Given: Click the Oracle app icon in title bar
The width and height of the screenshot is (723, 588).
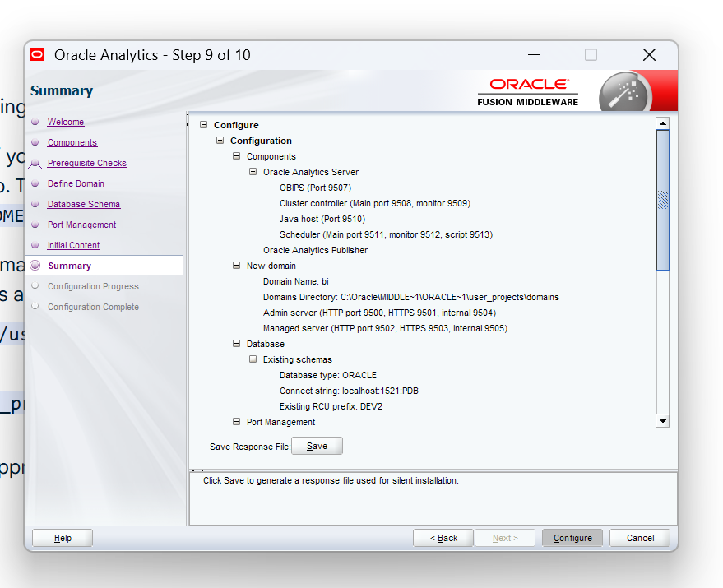Looking at the screenshot, I should pos(37,55).
